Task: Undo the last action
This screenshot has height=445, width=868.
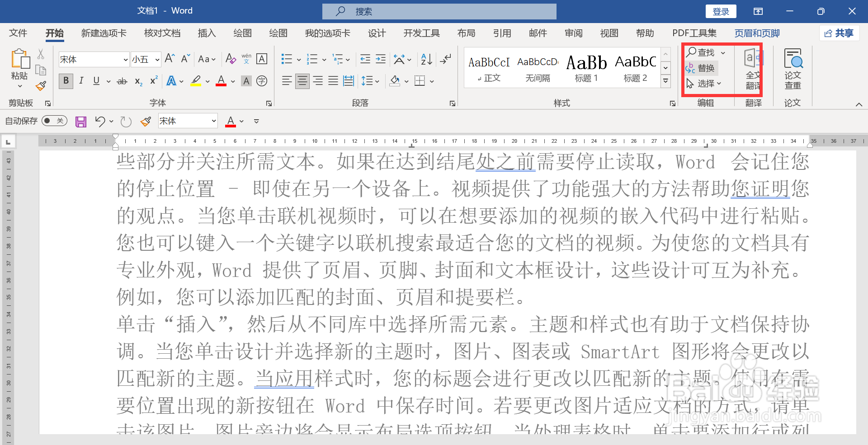Action: pos(100,121)
